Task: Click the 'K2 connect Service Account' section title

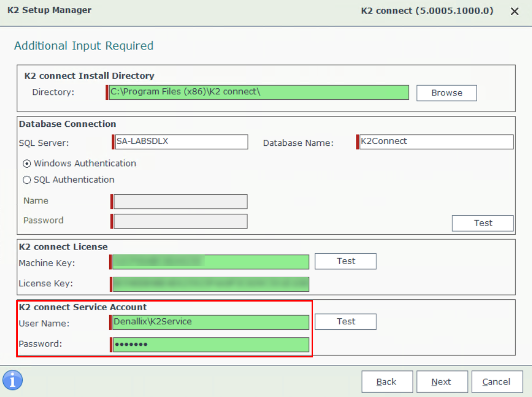Action: pyautogui.click(x=83, y=307)
